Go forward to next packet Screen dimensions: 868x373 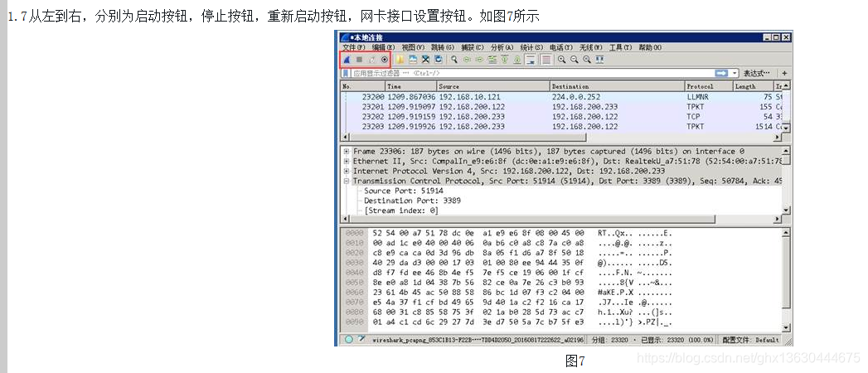tap(479, 59)
